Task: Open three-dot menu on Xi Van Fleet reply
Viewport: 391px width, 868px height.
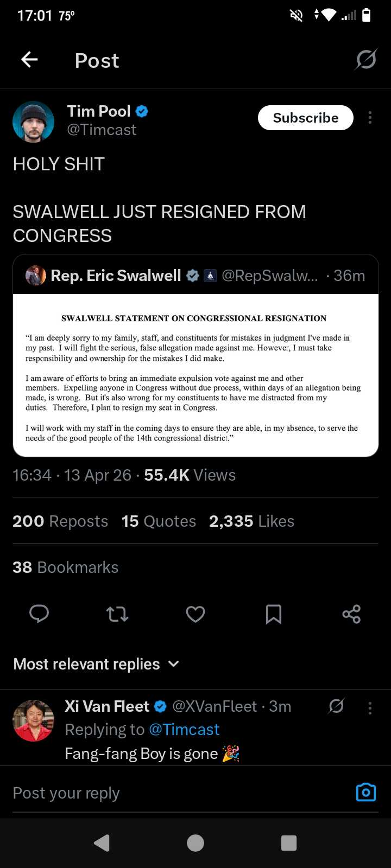Action: tap(370, 707)
